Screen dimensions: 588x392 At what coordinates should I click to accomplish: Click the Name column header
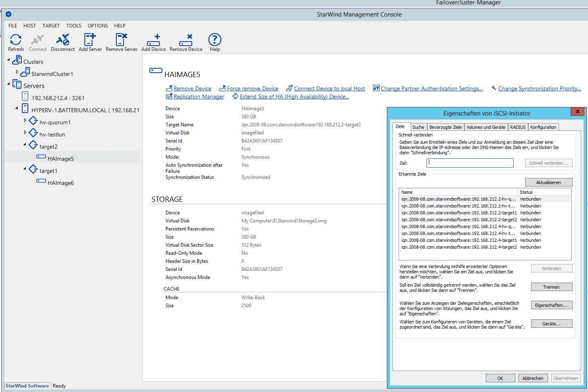point(458,192)
